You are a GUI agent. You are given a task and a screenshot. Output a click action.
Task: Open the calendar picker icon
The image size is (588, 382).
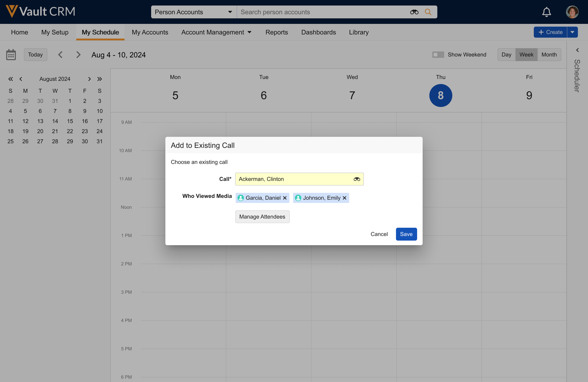coord(11,55)
